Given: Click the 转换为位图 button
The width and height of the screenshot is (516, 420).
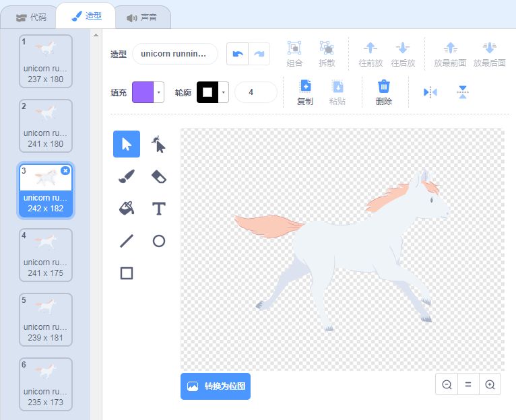Looking at the screenshot, I should coord(216,386).
